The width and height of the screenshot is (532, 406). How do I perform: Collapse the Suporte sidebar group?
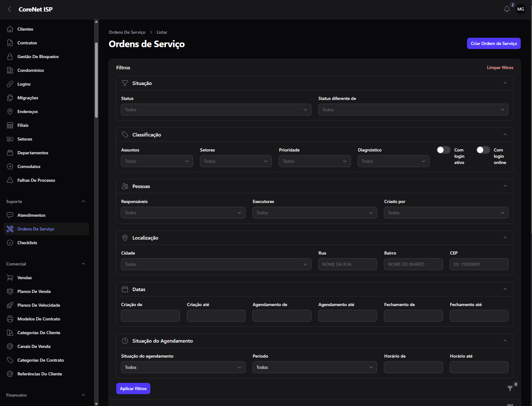tap(83, 201)
